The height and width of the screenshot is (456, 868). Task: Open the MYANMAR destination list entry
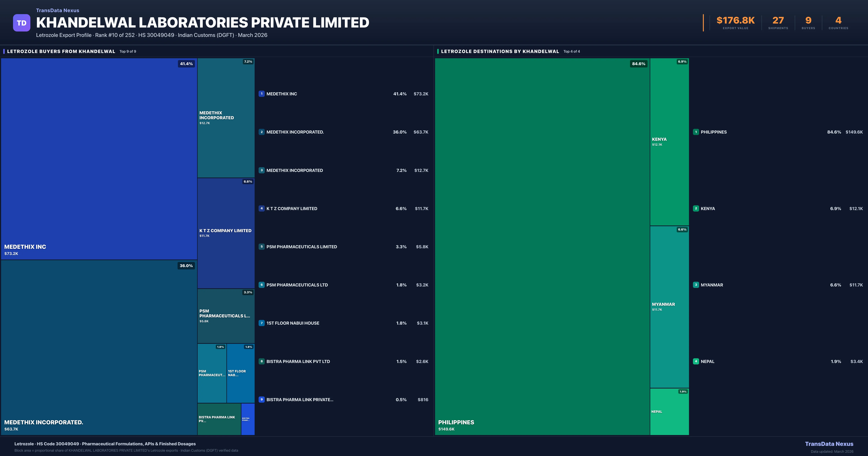712,285
